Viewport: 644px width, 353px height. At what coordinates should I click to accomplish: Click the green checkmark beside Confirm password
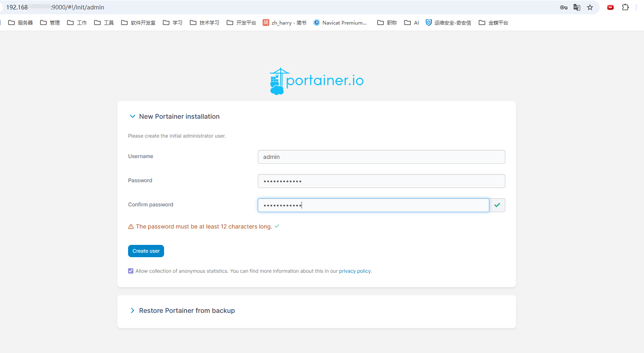(x=497, y=205)
